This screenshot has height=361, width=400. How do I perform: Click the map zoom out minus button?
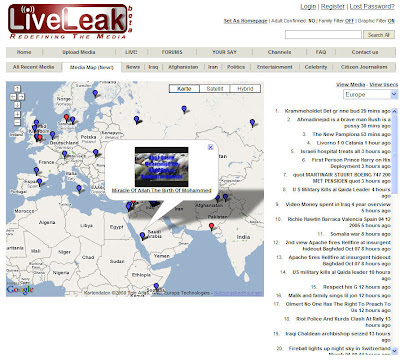pyautogui.click(x=17, y=122)
